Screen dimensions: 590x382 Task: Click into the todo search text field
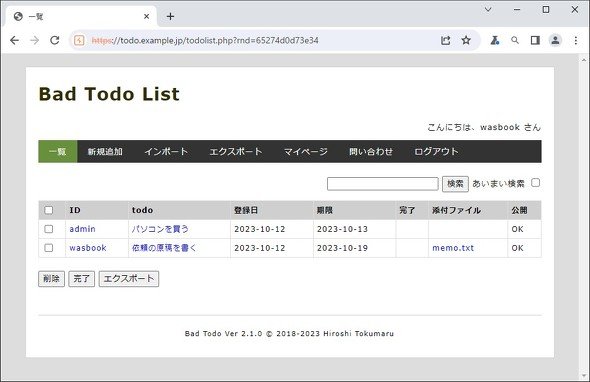(383, 184)
